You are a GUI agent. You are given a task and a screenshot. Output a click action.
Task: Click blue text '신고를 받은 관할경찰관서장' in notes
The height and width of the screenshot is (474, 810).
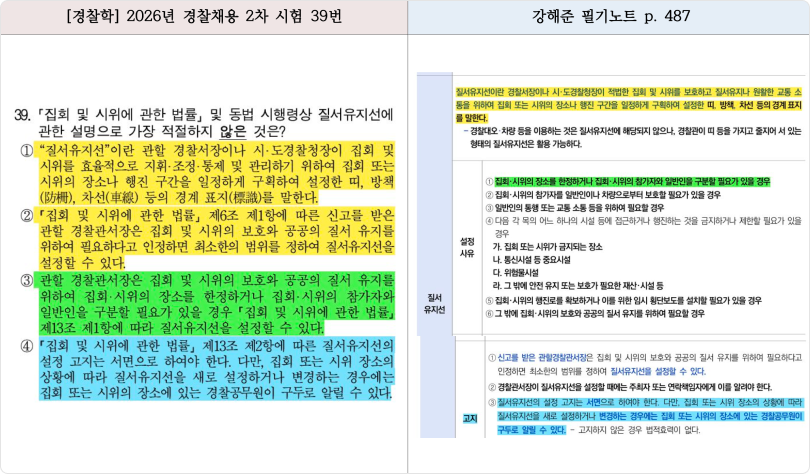(x=542, y=357)
